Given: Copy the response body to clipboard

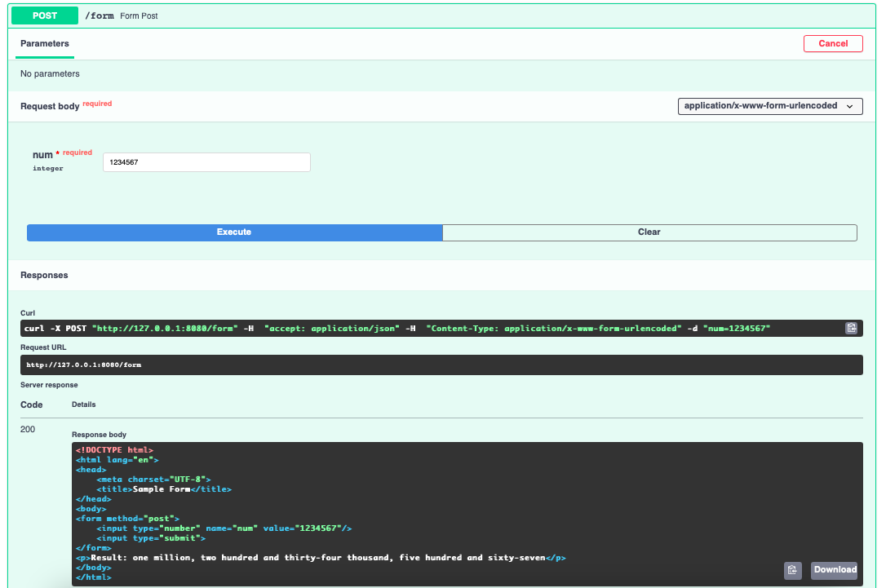Looking at the screenshot, I should click(x=792, y=570).
